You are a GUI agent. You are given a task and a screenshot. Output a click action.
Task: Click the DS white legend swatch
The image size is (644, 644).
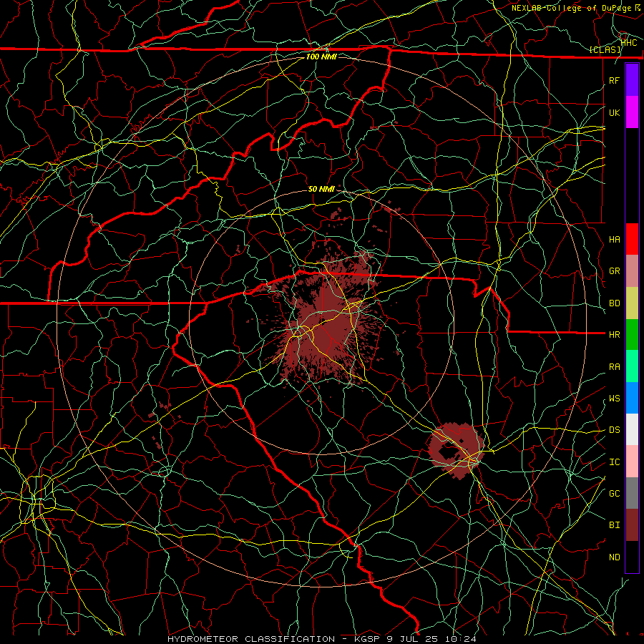632,429
